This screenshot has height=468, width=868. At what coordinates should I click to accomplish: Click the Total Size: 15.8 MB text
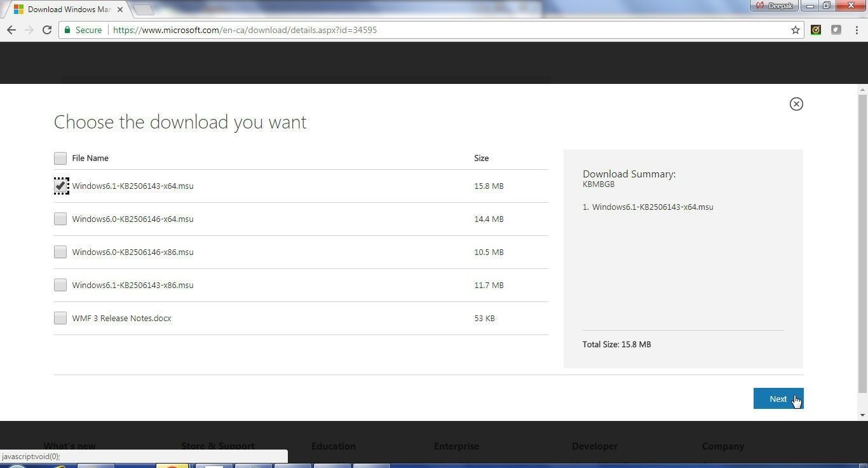[x=616, y=344]
